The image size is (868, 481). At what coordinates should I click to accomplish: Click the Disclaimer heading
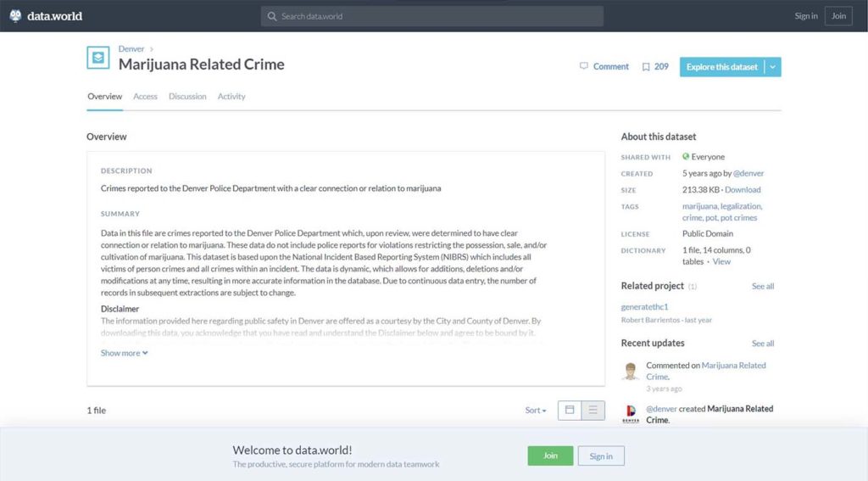(120, 309)
